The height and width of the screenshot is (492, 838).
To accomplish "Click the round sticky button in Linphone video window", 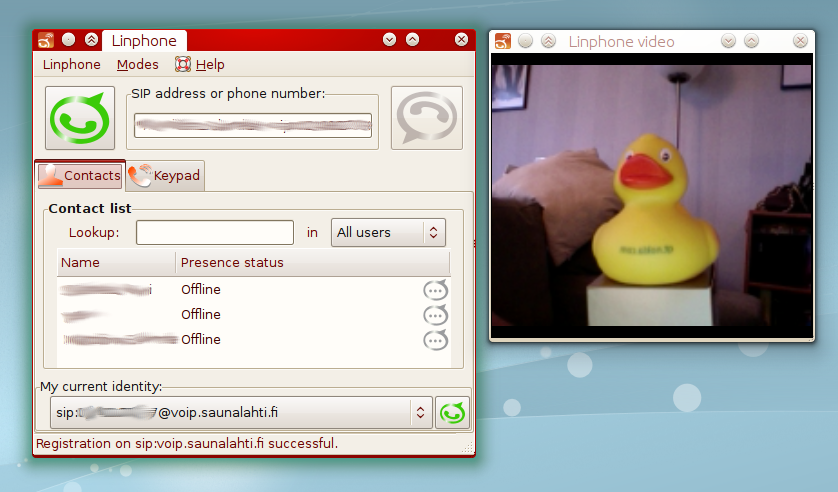I will click(525, 41).
